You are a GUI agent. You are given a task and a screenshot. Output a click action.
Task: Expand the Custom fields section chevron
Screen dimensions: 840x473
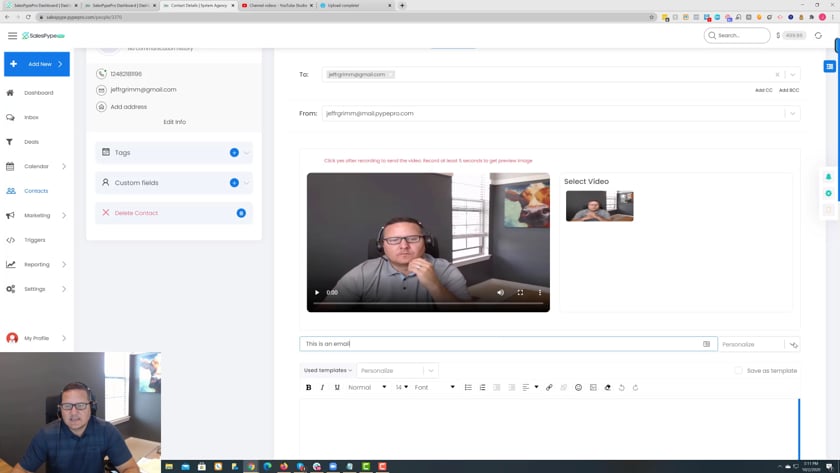246,183
